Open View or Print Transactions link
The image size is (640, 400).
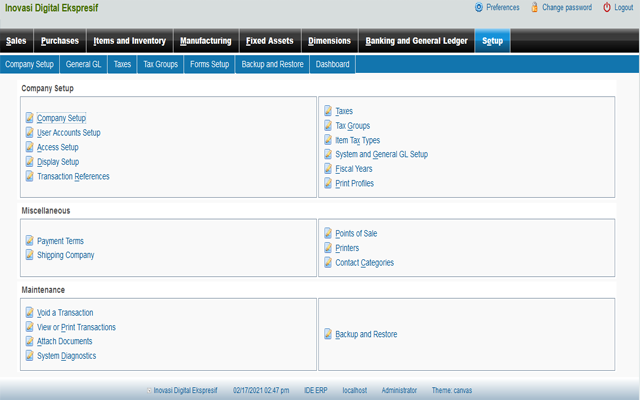(x=76, y=327)
